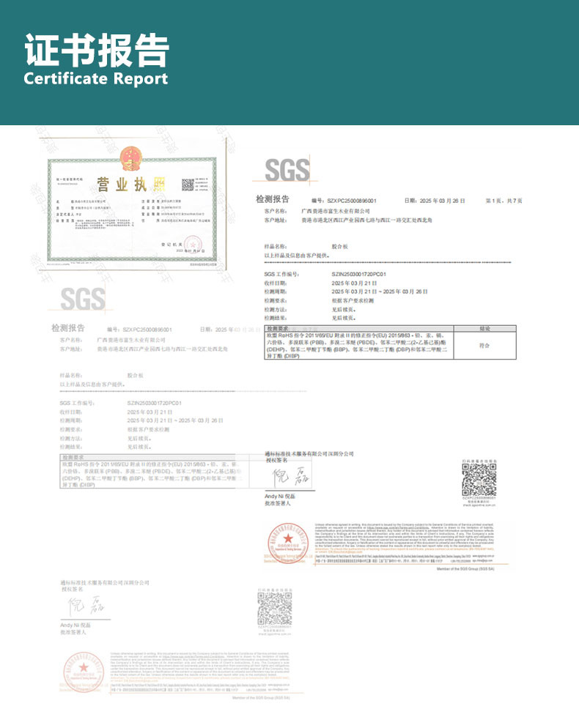Click 通标标准技术服务有限公司深圳分公司 on faded left report
579x728 pixels.
coord(105,583)
